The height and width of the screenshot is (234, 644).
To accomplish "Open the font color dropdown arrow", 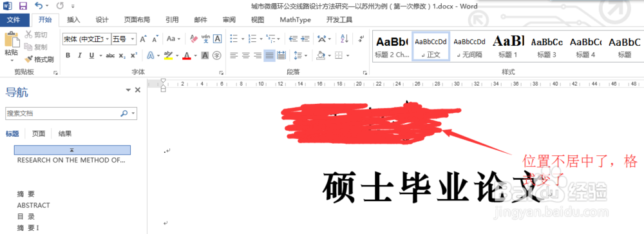I will (196, 55).
